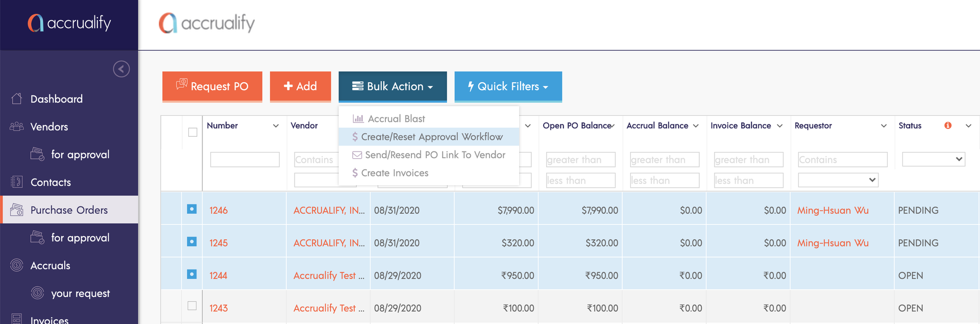
Task: Choose Create/Reset Approval Workflow
Action: click(x=429, y=137)
